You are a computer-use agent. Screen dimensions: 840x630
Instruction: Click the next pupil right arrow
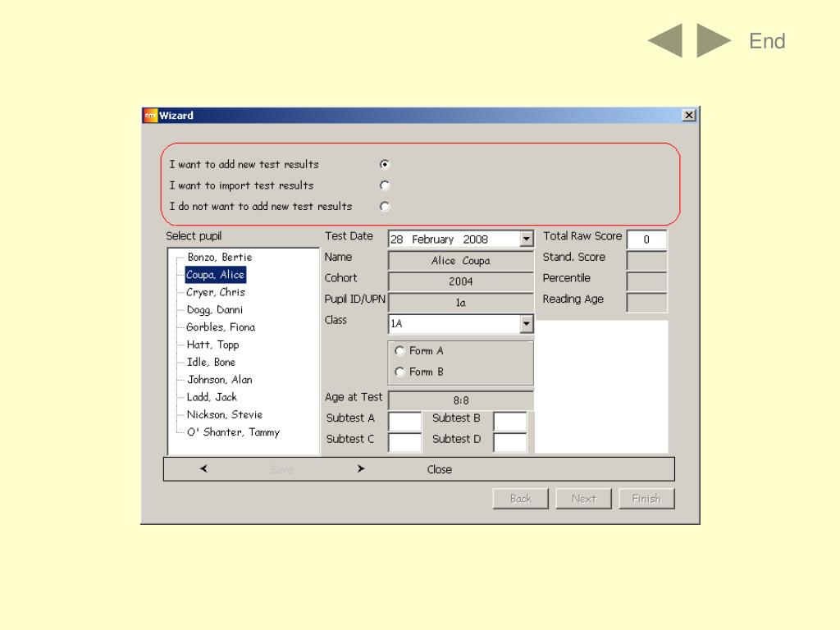click(361, 468)
